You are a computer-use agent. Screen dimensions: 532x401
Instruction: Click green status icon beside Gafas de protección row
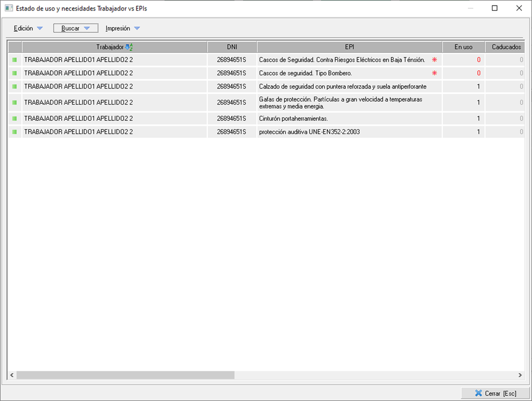(x=14, y=102)
